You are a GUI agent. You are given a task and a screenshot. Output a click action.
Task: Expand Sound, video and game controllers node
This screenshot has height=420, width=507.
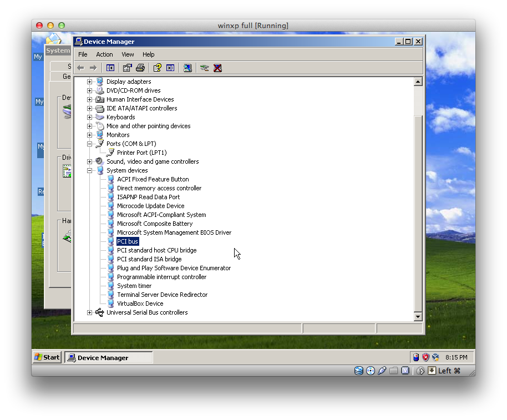click(89, 161)
